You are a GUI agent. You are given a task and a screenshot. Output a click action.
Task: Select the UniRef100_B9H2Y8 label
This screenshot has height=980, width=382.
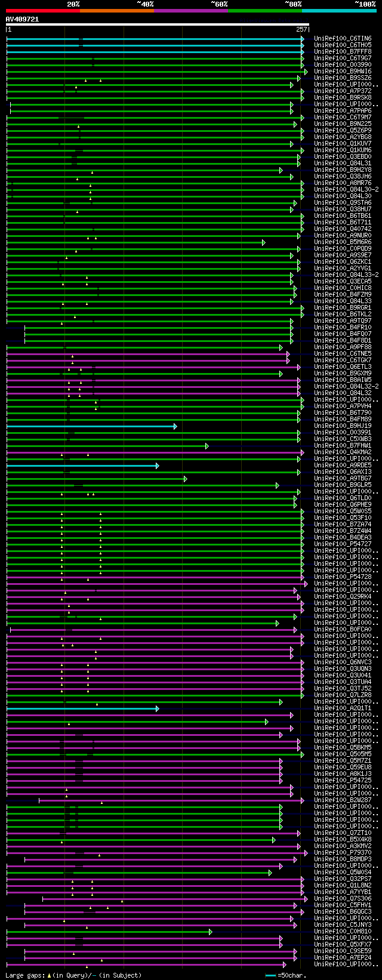click(x=343, y=170)
